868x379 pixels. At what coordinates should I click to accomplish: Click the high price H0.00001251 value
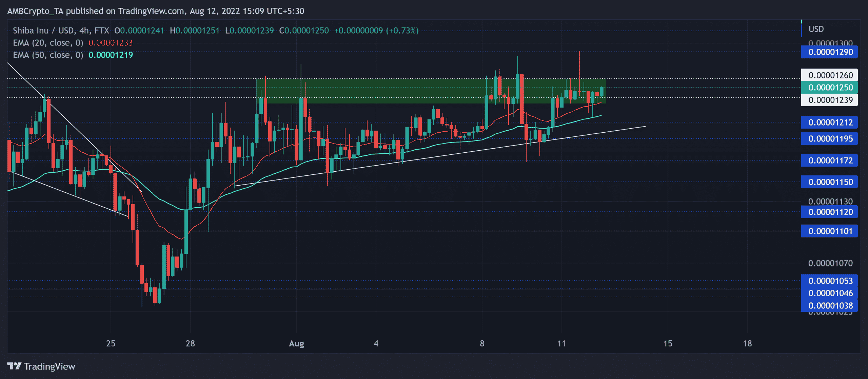(195, 31)
